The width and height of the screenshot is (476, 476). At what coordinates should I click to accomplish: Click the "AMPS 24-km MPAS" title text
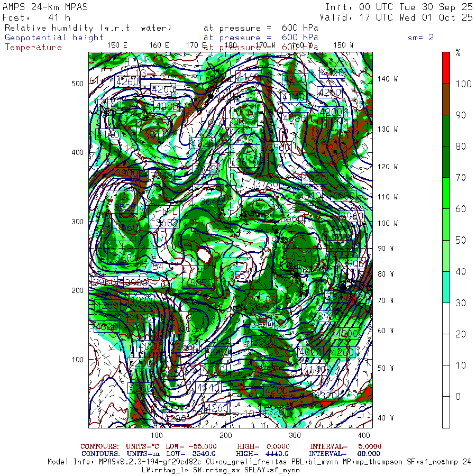45,7
